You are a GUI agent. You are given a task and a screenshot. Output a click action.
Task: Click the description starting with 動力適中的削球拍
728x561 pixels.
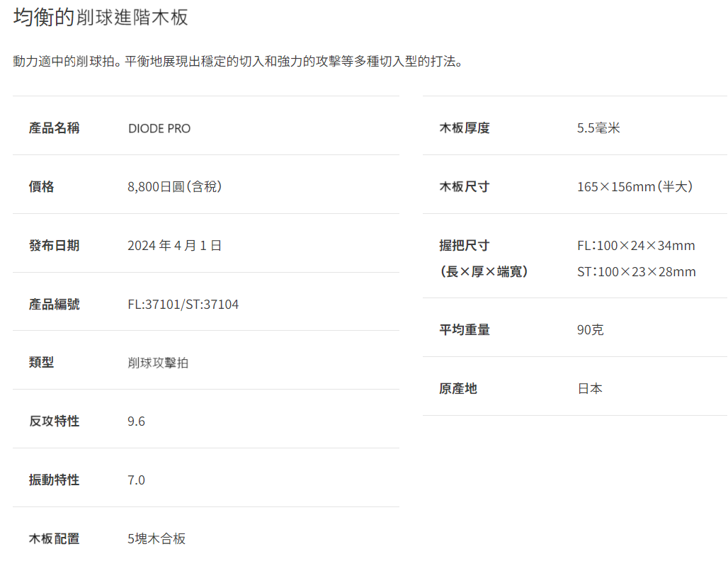(238, 62)
